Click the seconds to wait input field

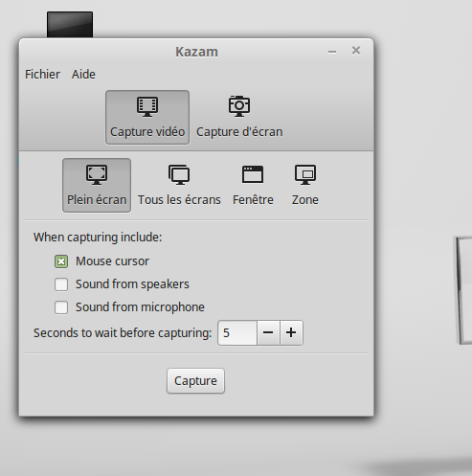pos(237,333)
